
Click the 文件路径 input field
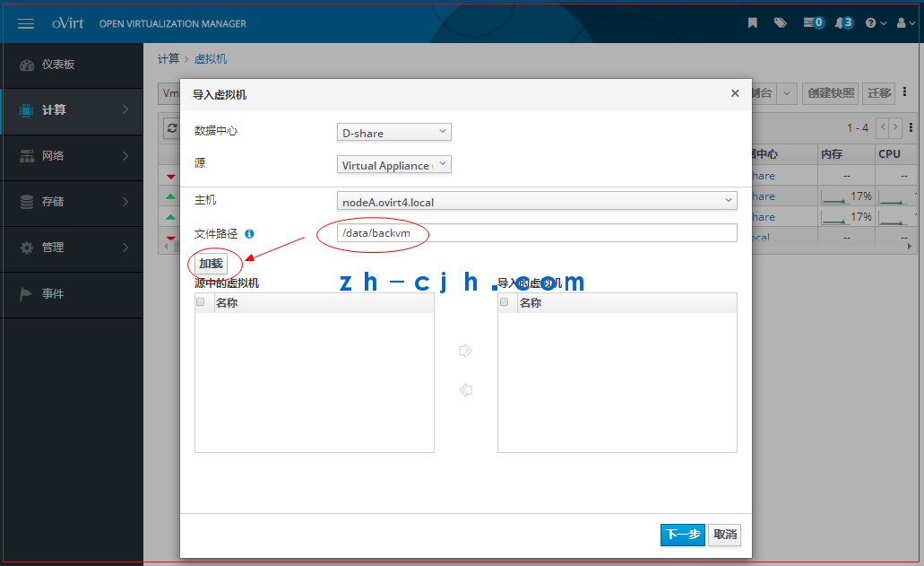point(537,233)
